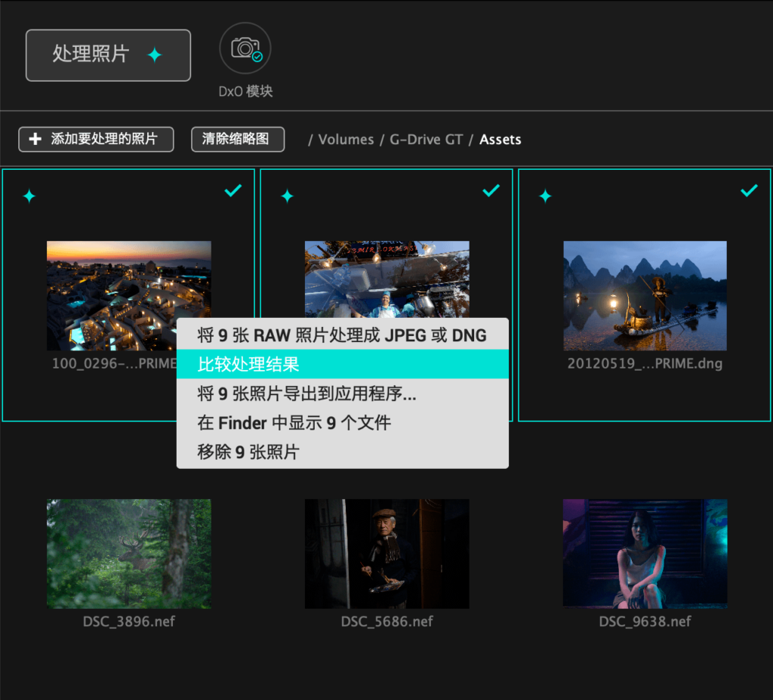Select the seated woman thumbnail DSC_9638.nef

tap(645, 554)
